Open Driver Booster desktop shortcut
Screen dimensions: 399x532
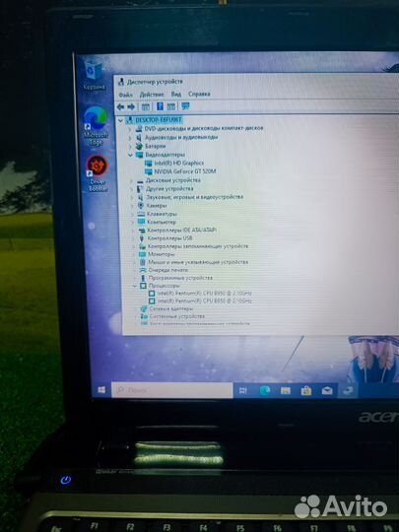pyautogui.click(x=98, y=173)
